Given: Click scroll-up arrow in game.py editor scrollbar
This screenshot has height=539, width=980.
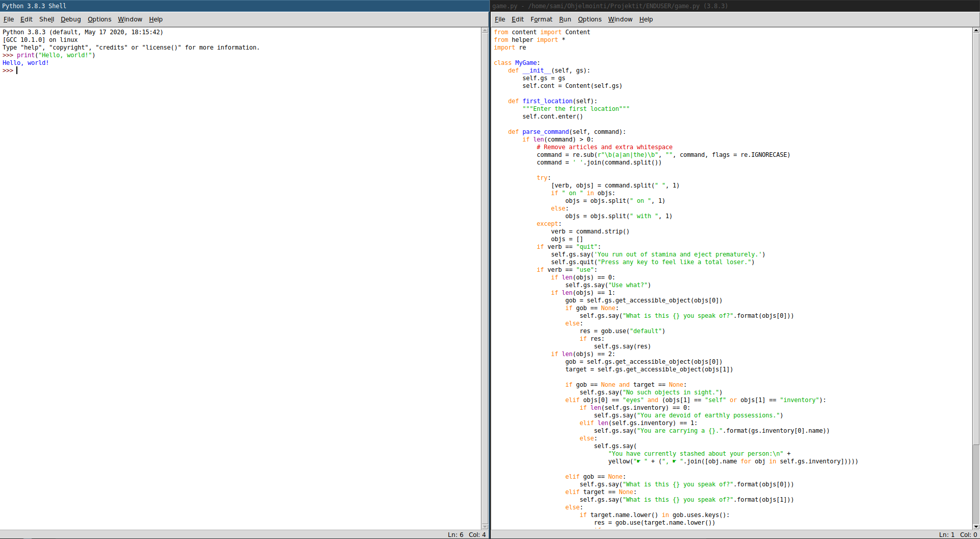Looking at the screenshot, I should pos(976,31).
